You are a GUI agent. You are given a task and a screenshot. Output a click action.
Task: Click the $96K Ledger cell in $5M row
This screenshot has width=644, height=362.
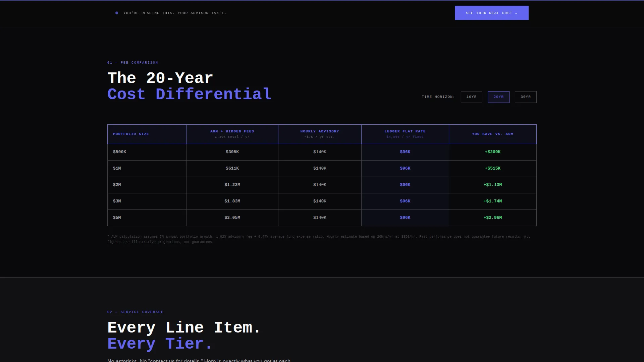[x=405, y=218]
